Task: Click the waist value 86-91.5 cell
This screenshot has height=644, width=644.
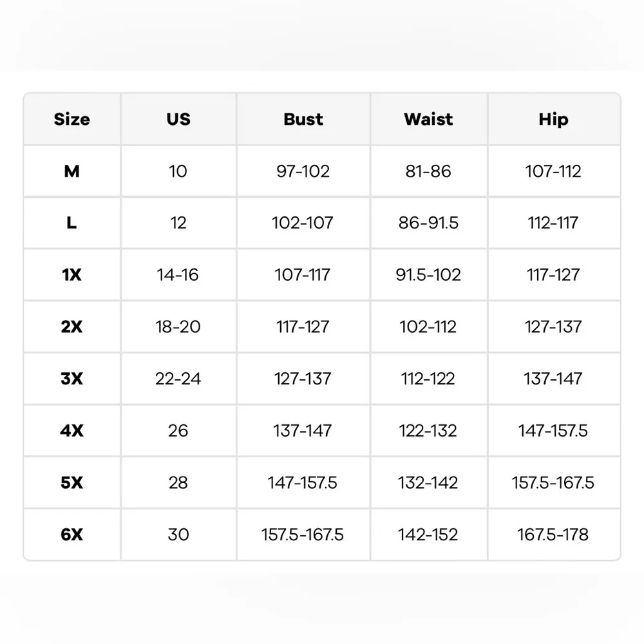Action: 428,223
